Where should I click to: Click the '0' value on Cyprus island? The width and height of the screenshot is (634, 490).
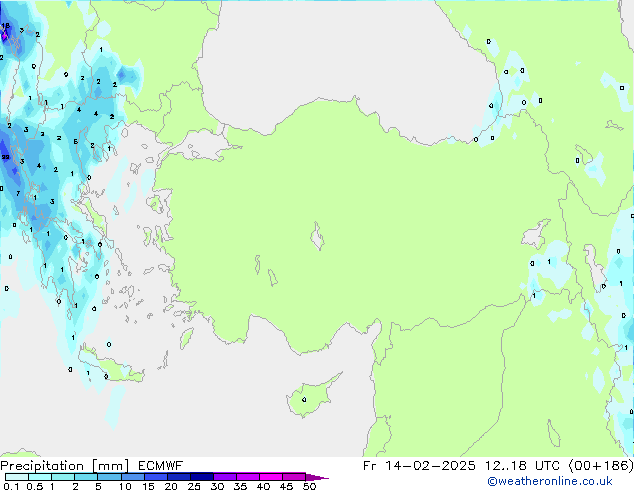click(x=304, y=399)
